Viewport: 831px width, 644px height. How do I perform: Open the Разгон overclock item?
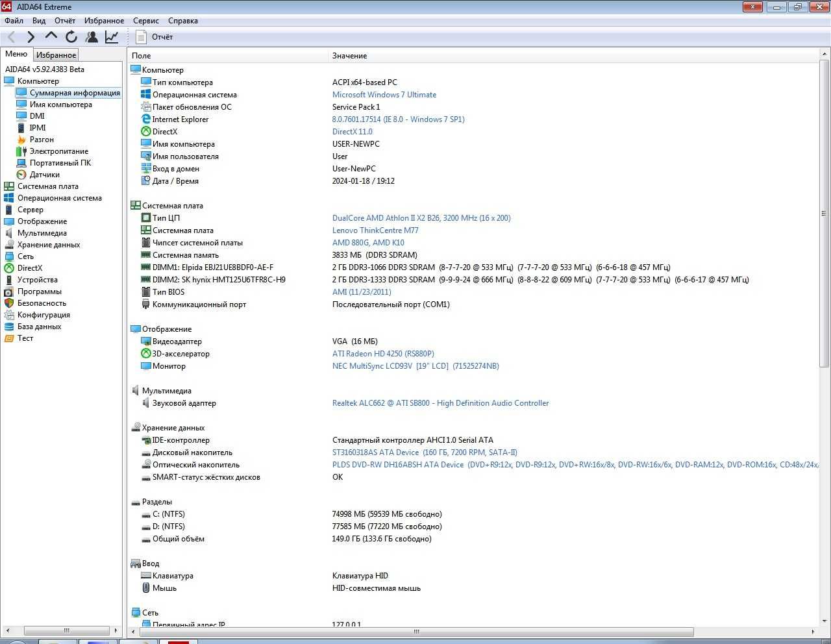[x=42, y=140]
